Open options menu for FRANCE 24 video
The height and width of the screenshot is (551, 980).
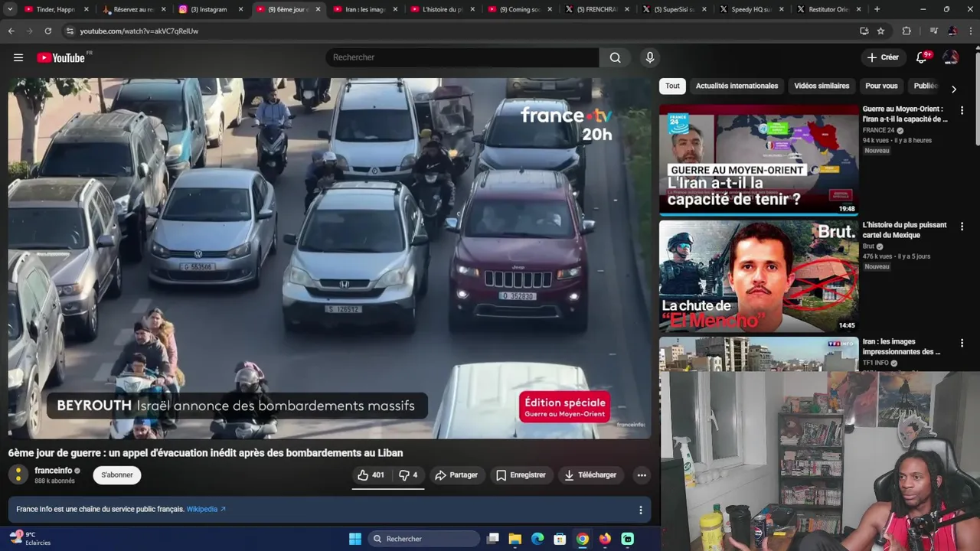[962, 110]
